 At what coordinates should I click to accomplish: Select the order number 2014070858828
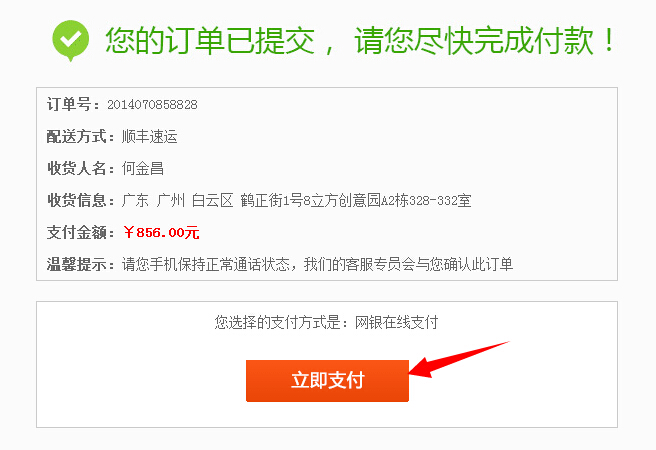(x=152, y=105)
